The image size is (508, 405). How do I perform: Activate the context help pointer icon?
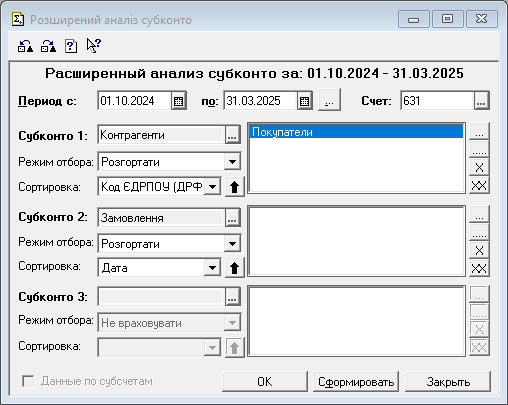(x=93, y=46)
